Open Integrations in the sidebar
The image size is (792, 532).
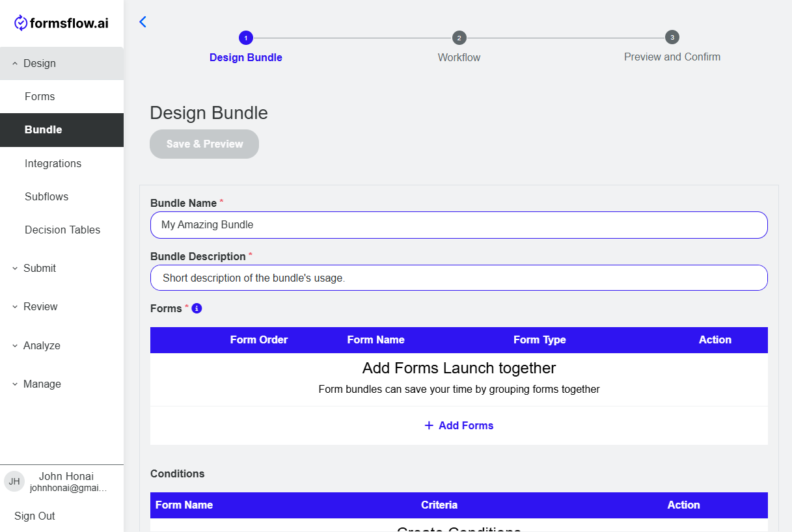(62, 163)
